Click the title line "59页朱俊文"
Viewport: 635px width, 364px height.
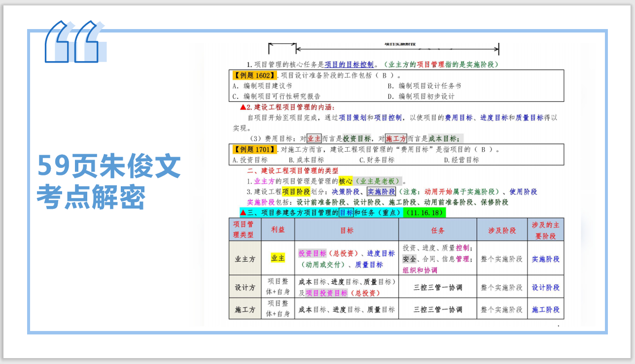109,166
